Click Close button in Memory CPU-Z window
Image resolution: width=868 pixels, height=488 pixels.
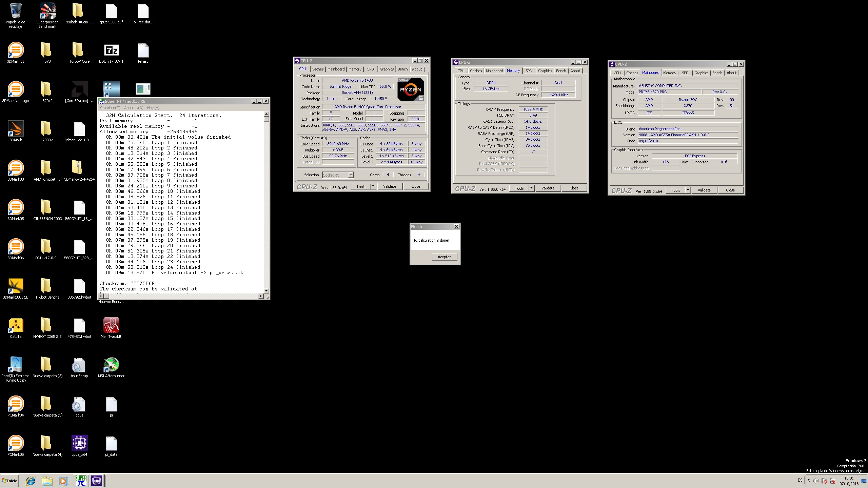click(x=574, y=188)
